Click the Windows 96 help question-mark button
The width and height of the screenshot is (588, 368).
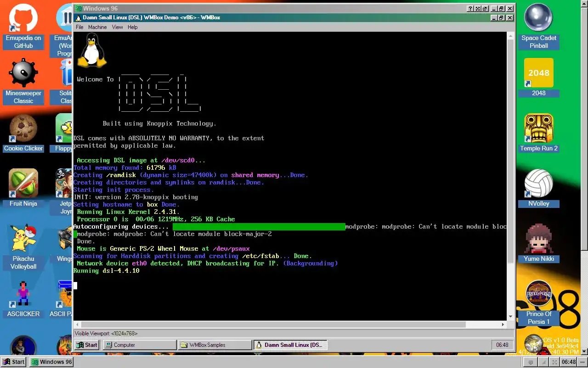click(470, 9)
